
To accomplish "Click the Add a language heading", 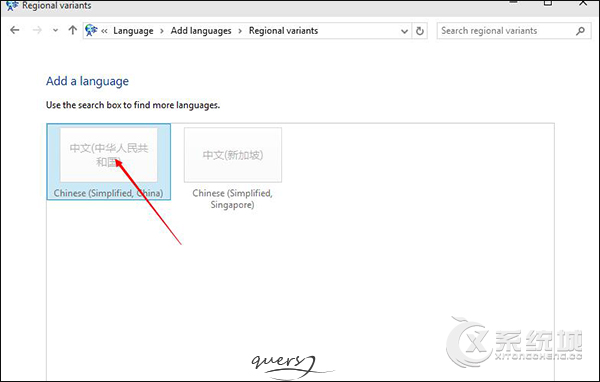I will click(87, 81).
